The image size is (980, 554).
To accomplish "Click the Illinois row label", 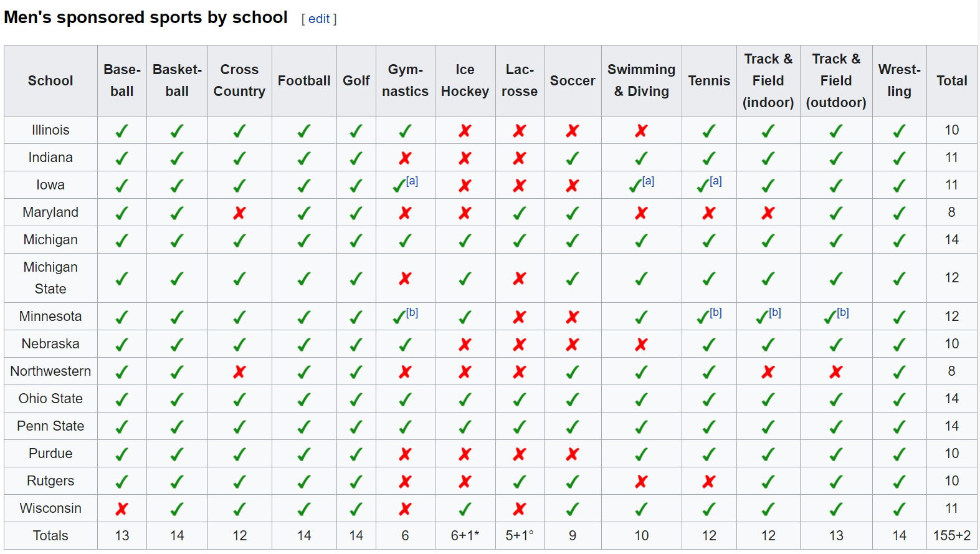I will point(50,130).
